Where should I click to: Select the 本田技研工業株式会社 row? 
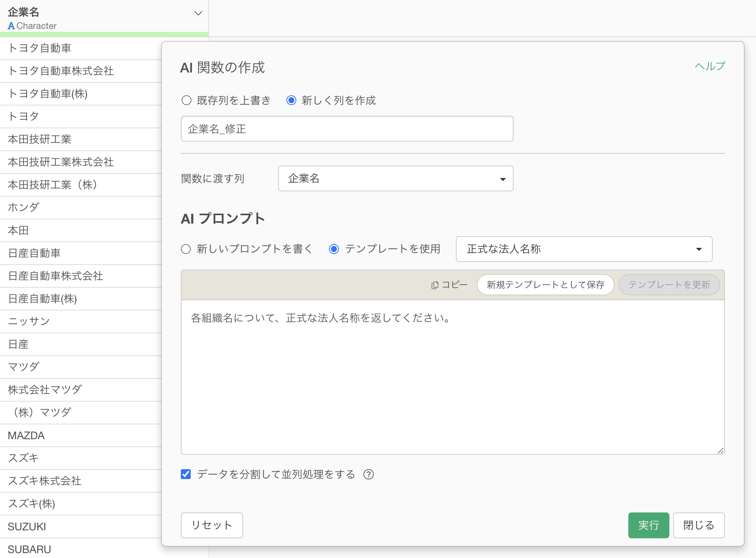(x=61, y=162)
